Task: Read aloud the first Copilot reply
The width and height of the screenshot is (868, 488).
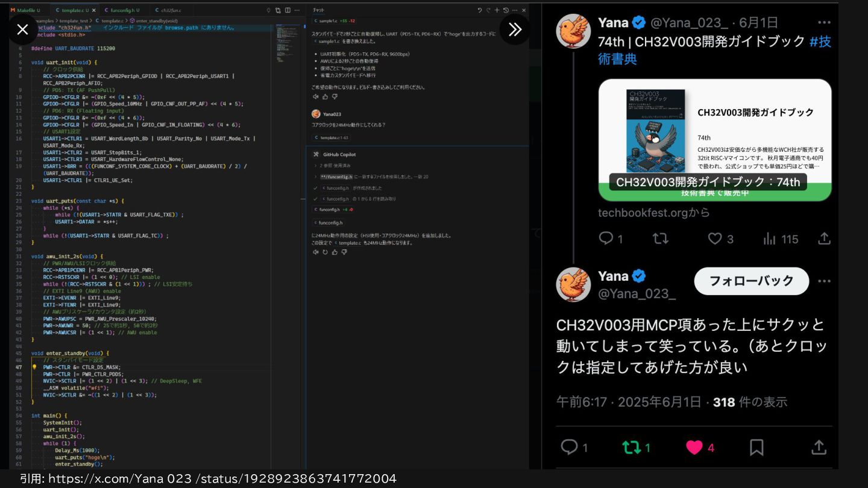Action: click(x=315, y=96)
